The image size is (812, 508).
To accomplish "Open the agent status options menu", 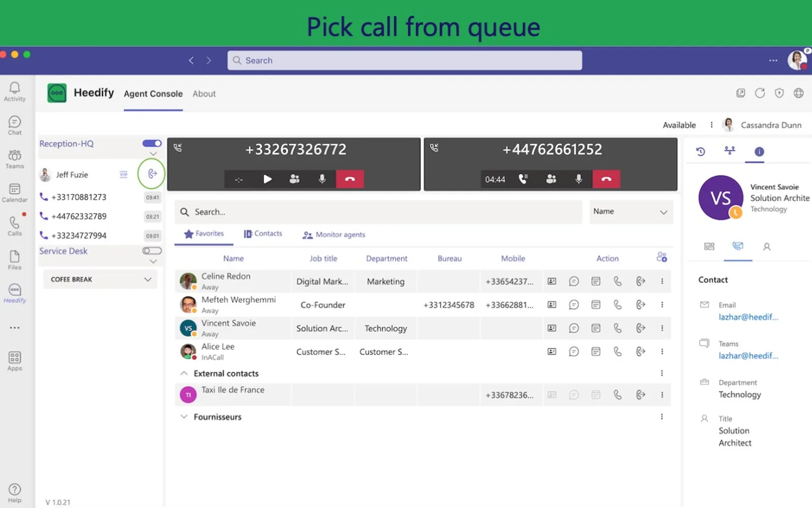I will point(712,125).
